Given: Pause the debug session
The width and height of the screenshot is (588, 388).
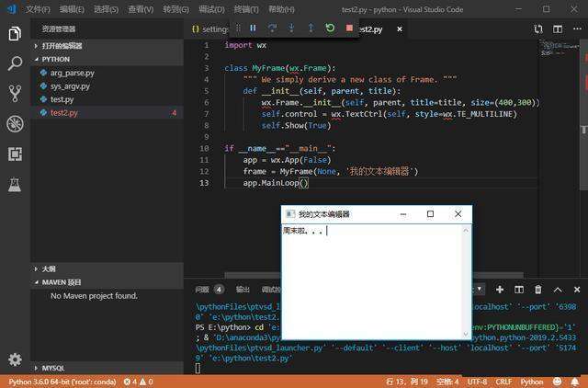Looking at the screenshot, I should pos(254,29).
